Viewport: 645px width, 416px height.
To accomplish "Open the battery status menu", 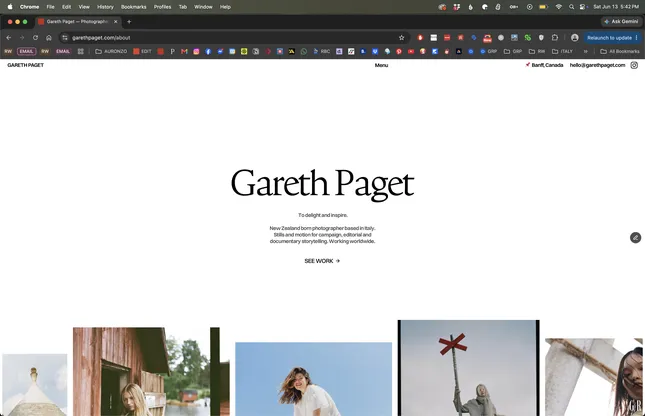I will click(543, 7).
